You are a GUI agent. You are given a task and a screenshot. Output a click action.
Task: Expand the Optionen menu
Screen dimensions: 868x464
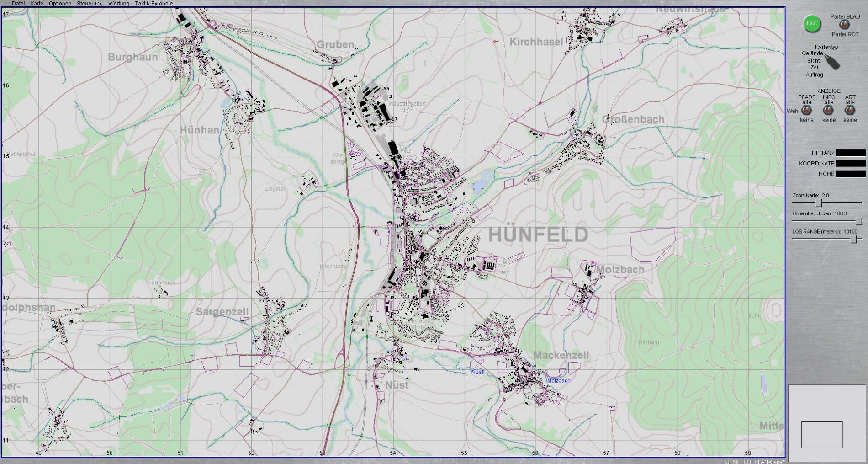(60, 4)
